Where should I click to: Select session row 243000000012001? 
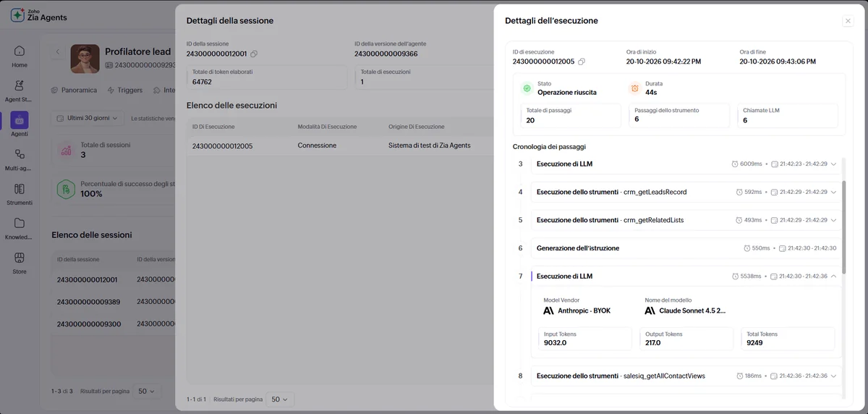coord(113,279)
